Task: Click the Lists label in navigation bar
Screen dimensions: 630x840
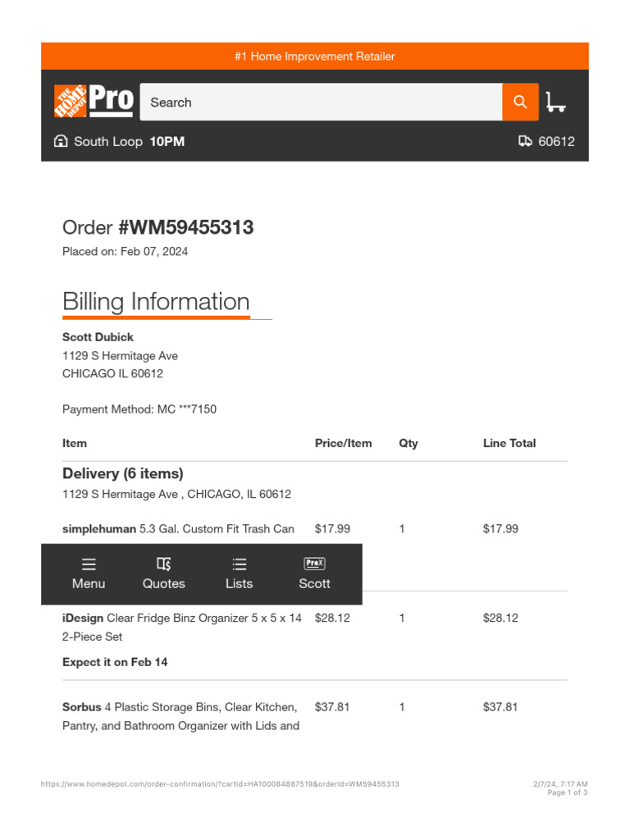Action: pyautogui.click(x=240, y=583)
